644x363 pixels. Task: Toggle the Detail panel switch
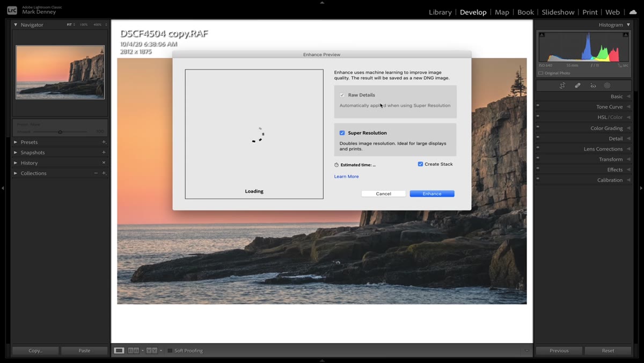pyautogui.click(x=538, y=138)
